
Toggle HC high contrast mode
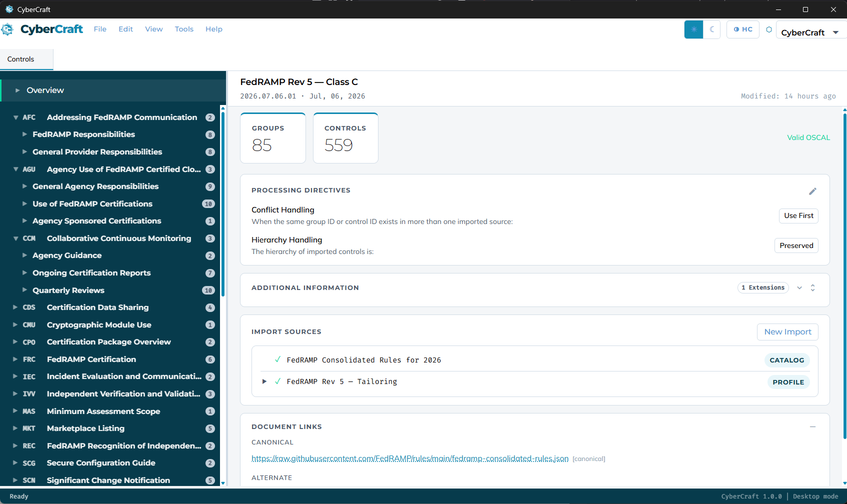click(x=743, y=29)
